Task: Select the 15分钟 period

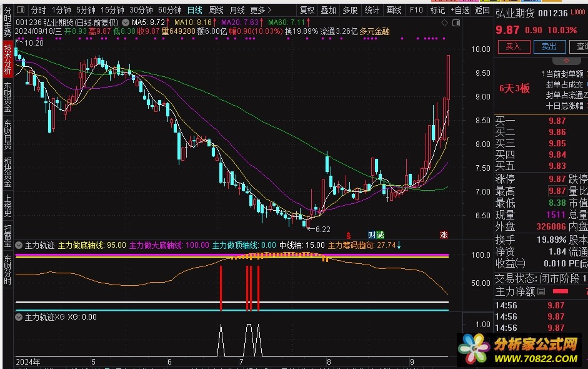Action: pos(112,10)
